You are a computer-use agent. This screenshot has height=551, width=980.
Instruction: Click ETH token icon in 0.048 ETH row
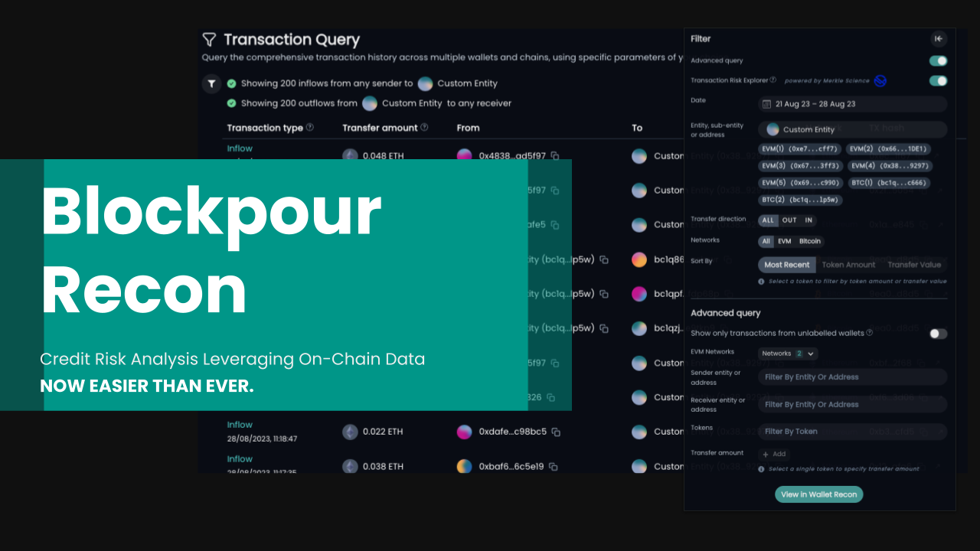(350, 156)
